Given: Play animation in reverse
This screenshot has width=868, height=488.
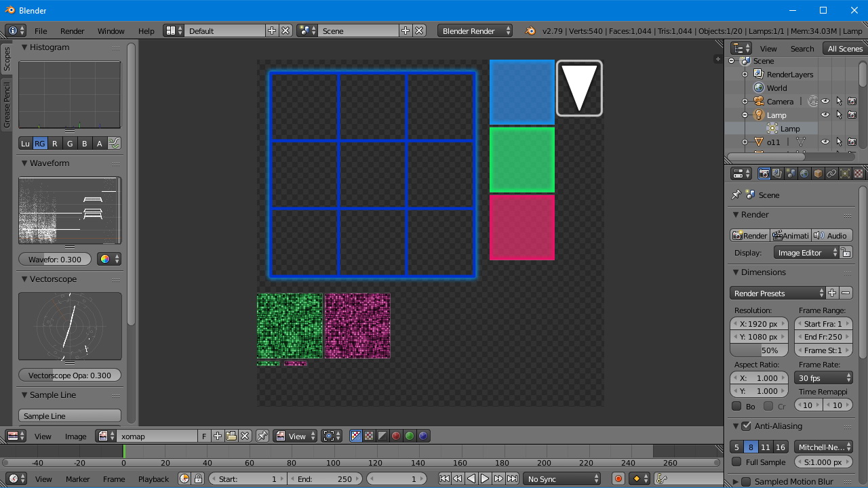Looking at the screenshot, I should (x=471, y=479).
